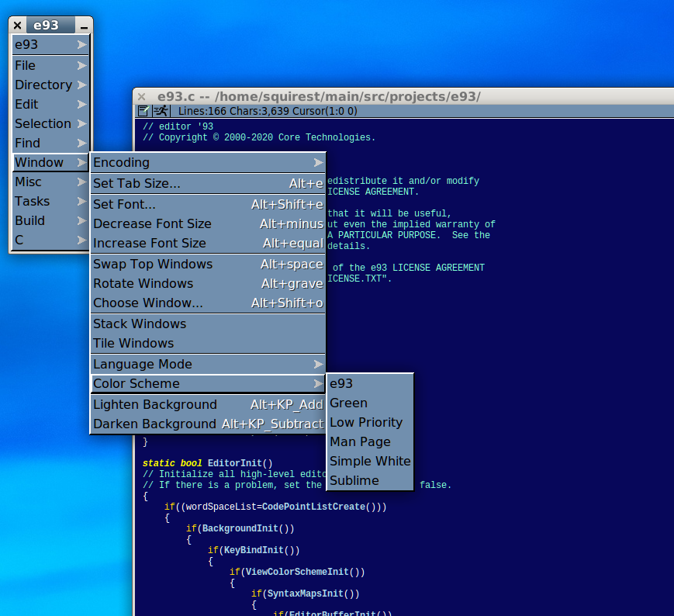Click the Window menu item

[x=50, y=162]
